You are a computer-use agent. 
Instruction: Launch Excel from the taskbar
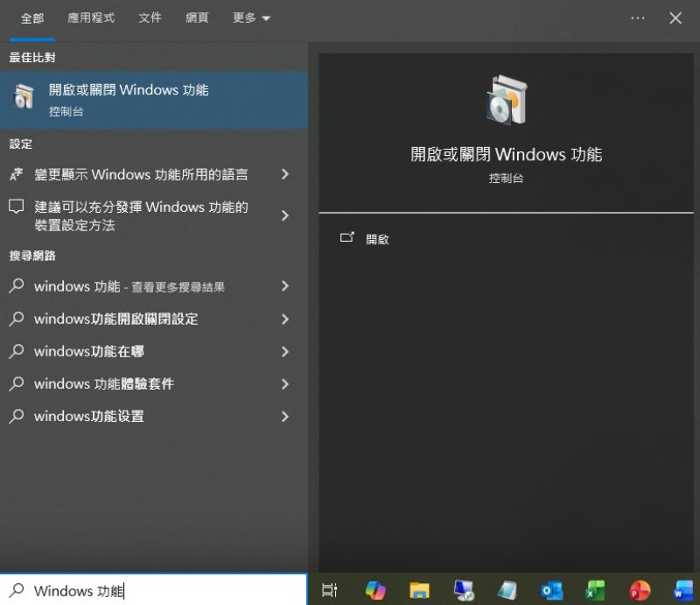(595, 589)
